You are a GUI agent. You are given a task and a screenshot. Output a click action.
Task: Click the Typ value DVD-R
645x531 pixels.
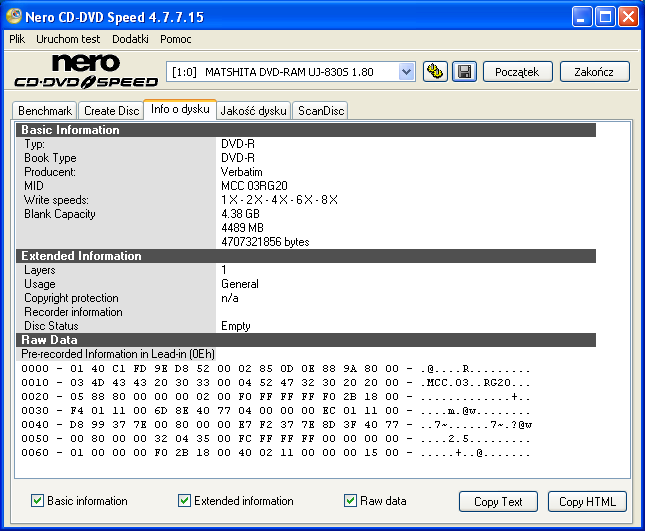238,144
